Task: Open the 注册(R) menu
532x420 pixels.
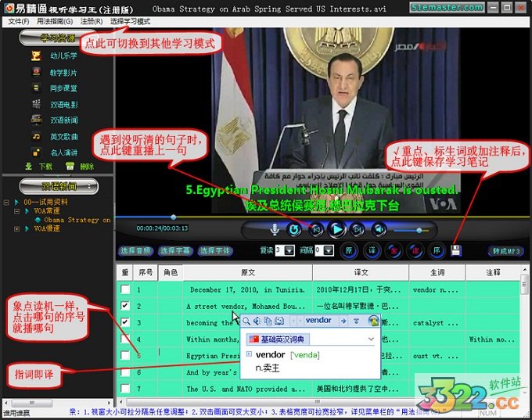Action: coord(92,22)
